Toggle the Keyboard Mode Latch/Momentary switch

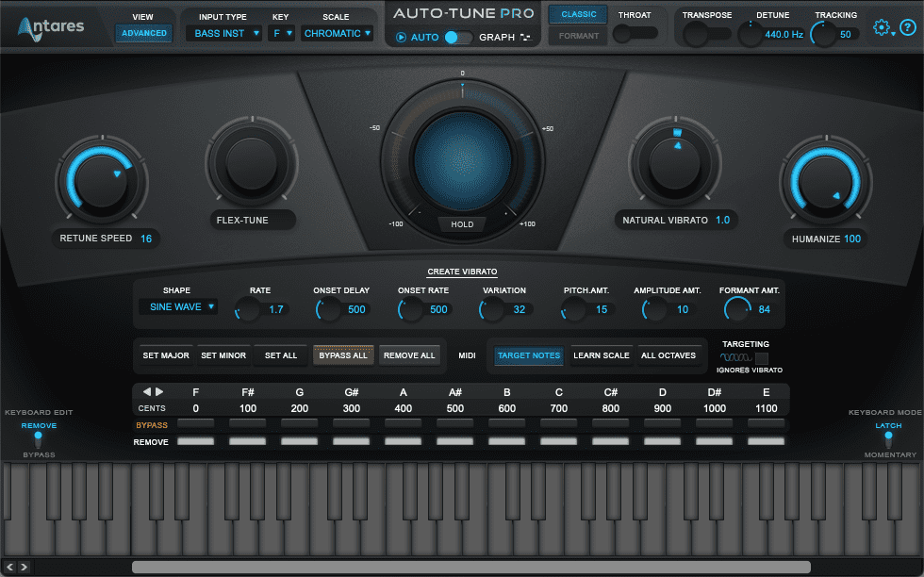click(x=888, y=439)
